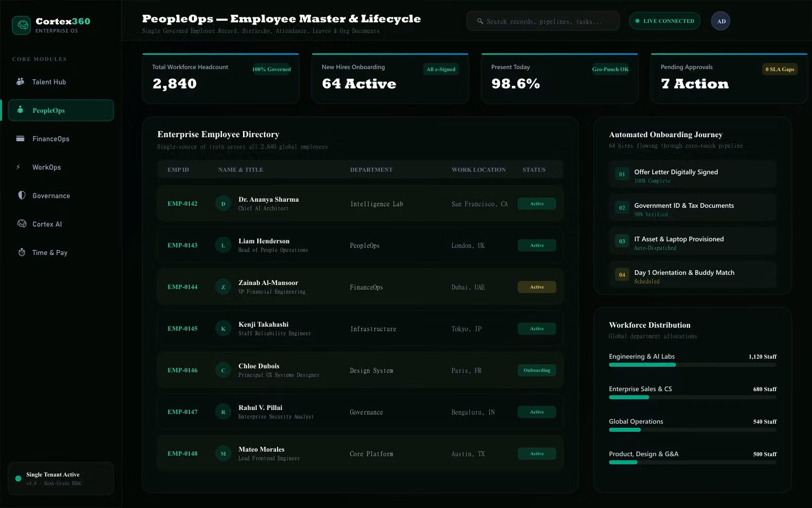The height and width of the screenshot is (508, 812).
Task: Click the PeopleOps person icon
Action: 20,110
